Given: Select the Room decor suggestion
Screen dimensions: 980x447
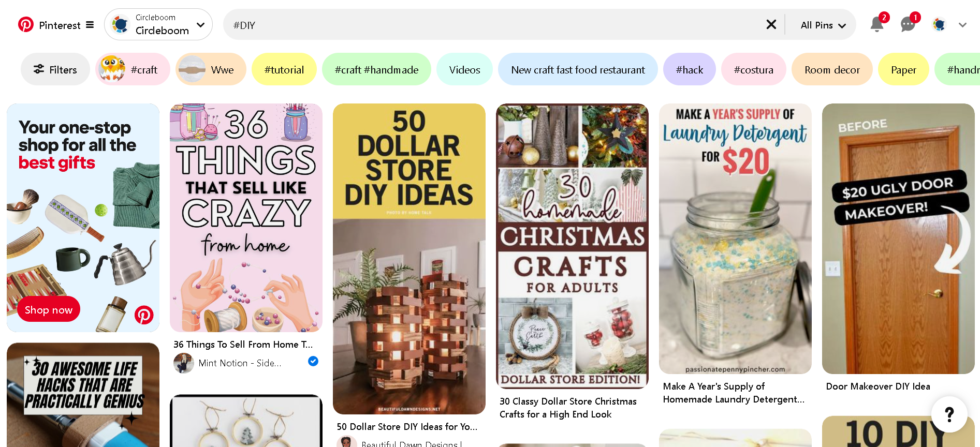Looking at the screenshot, I should point(831,69).
